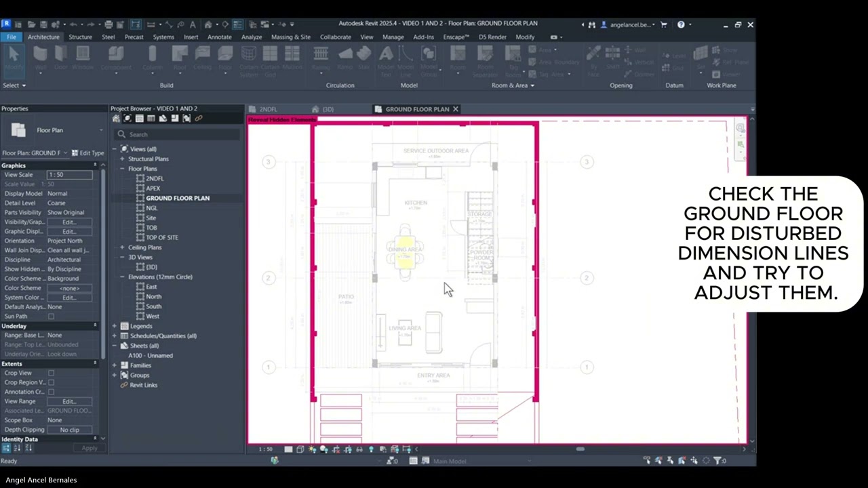Click the No clip Depth Clipping button
The image size is (868, 488).
pyautogui.click(x=69, y=430)
